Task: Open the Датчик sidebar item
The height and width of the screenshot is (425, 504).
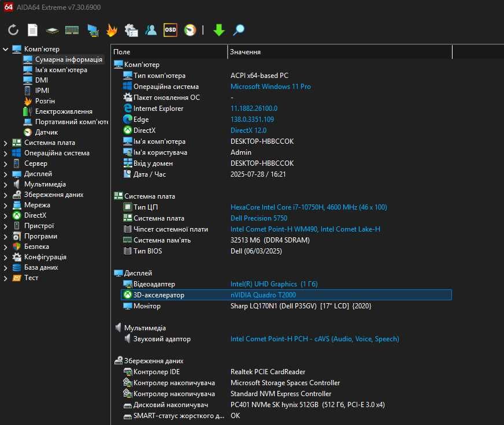Action: [x=41, y=132]
